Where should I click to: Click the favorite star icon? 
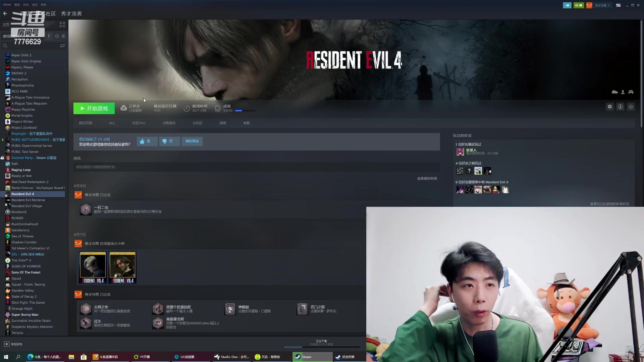point(631,107)
